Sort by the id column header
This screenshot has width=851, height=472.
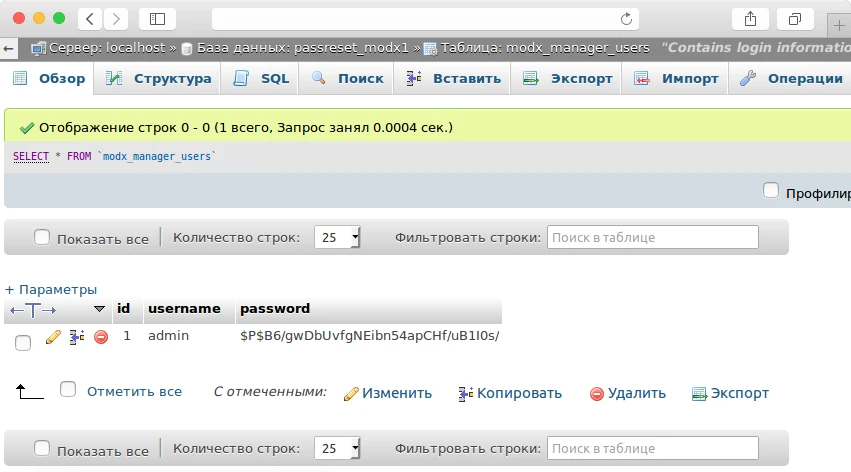click(x=123, y=309)
